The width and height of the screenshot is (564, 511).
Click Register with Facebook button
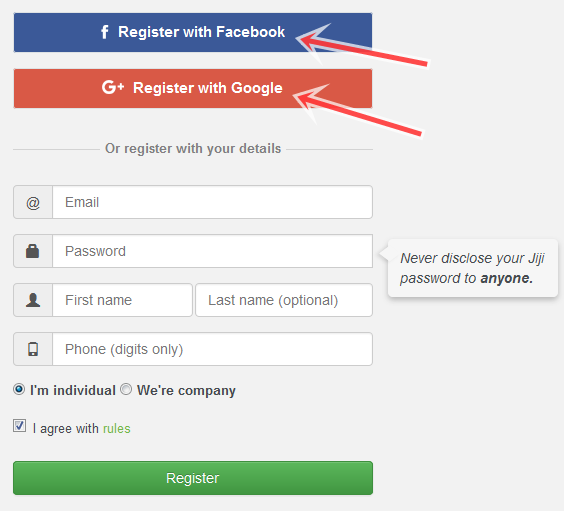click(193, 32)
